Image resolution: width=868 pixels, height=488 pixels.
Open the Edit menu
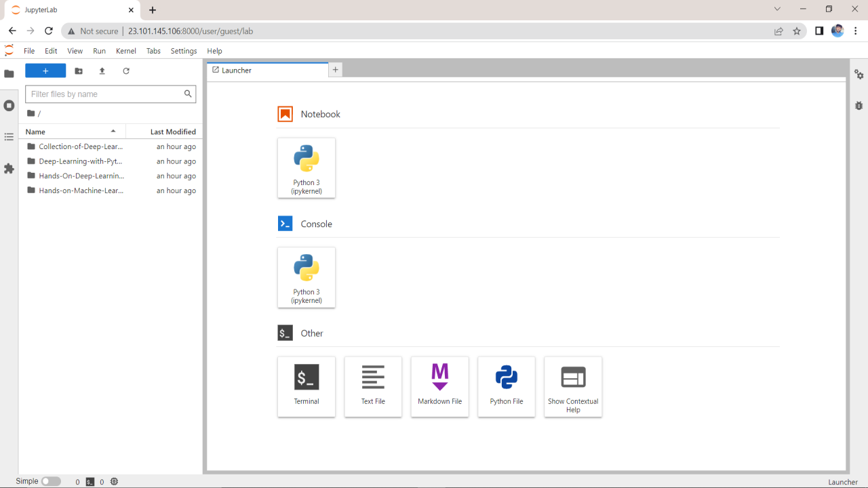51,51
